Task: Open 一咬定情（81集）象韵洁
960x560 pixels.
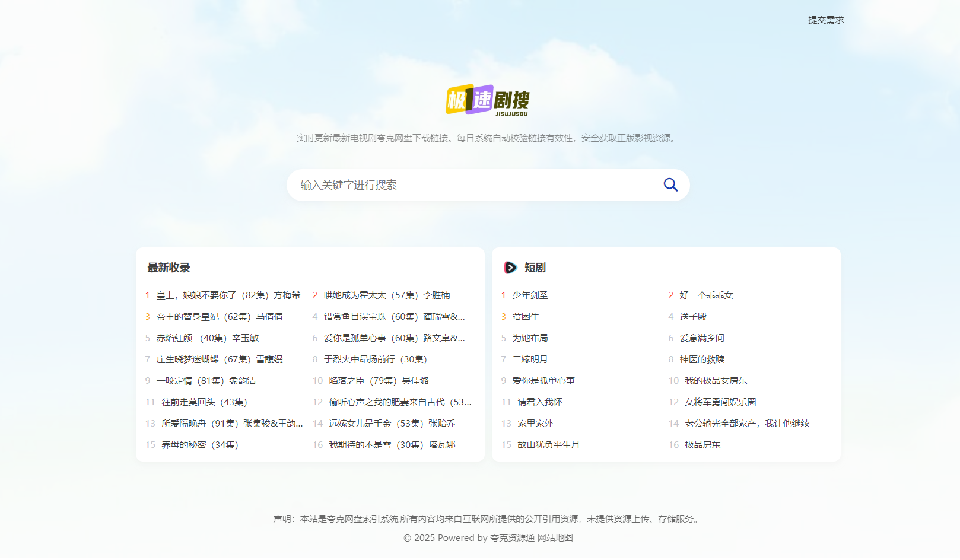Action: pyautogui.click(x=206, y=381)
